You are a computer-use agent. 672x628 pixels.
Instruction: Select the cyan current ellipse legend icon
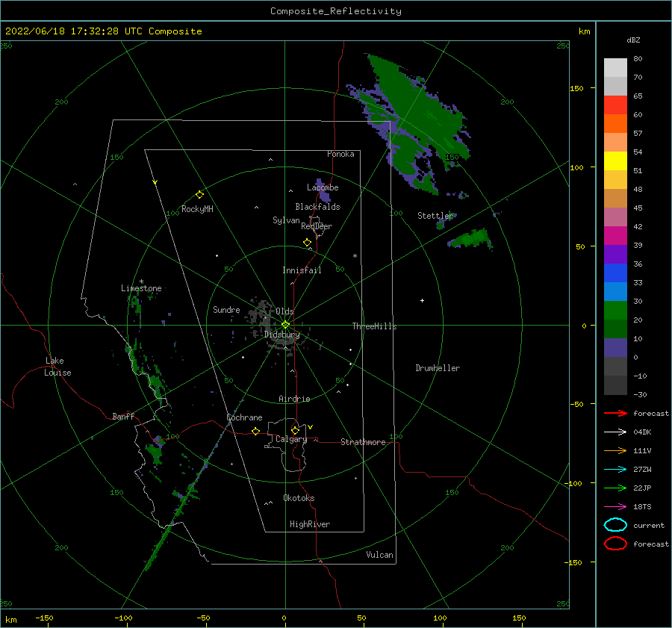tap(615, 525)
